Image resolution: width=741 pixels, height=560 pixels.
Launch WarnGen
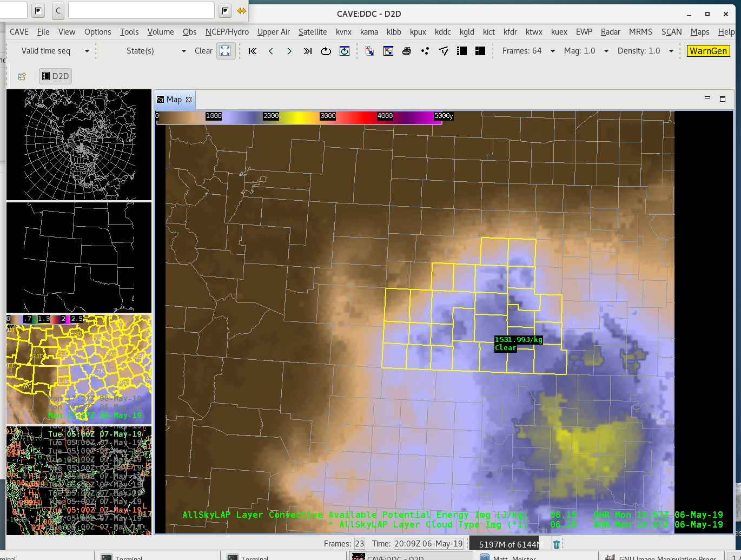coord(708,51)
